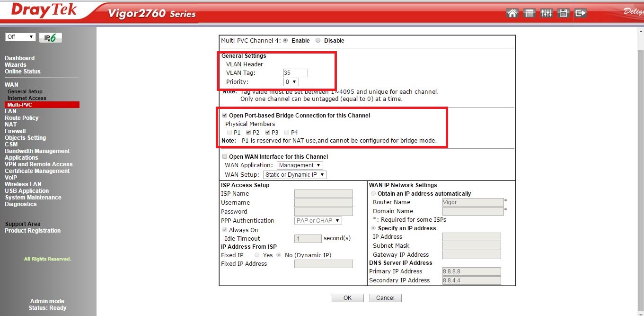Click the home icon in header

pyautogui.click(x=512, y=13)
